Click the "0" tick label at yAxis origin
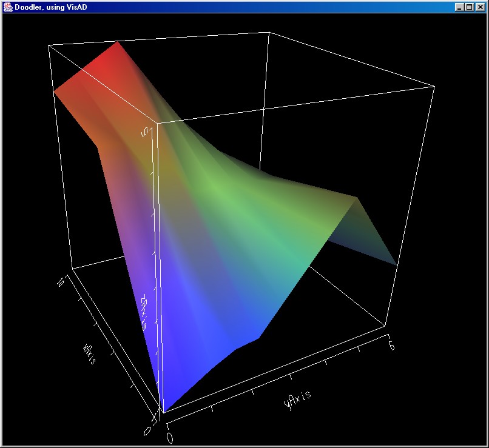Viewport: 489px width, 448px height. pos(170,436)
